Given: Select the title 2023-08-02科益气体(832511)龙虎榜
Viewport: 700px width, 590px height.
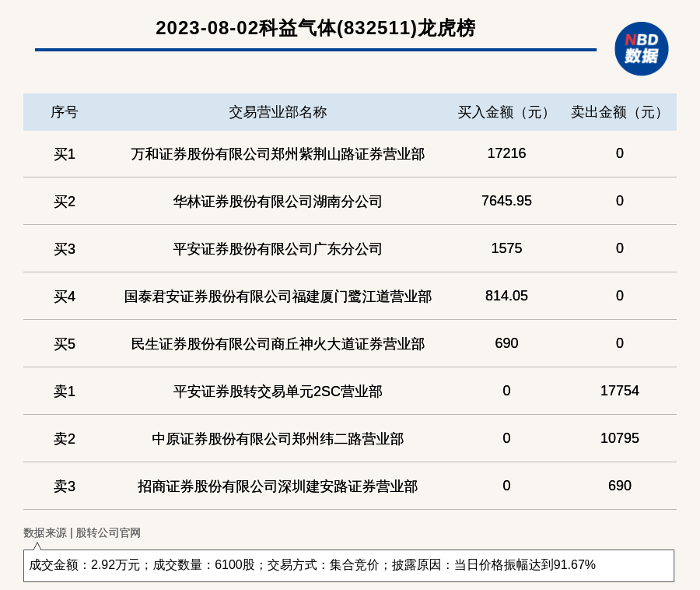Looking at the screenshot, I should [316, 28].
